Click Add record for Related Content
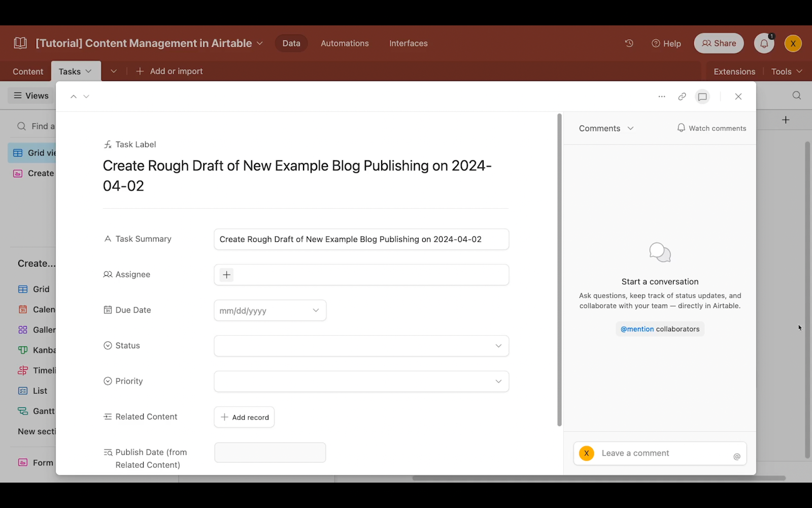The image size is (812, 508). pos(244,417)
